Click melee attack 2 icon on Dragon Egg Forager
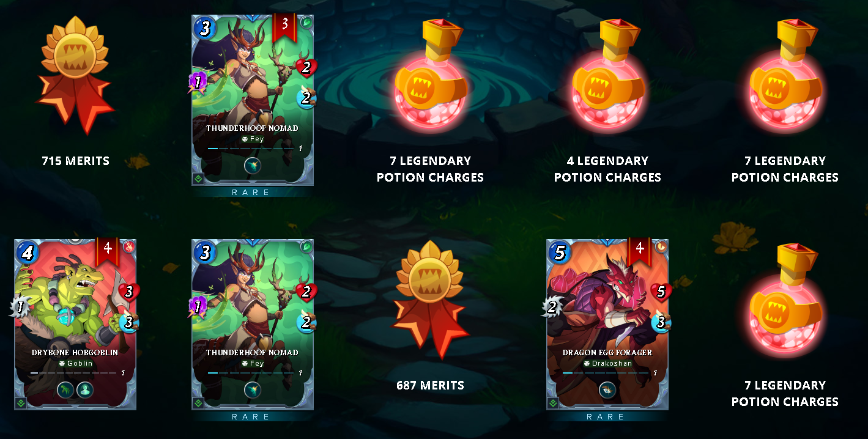Viewport: 868px width, 439px height. 553,306
